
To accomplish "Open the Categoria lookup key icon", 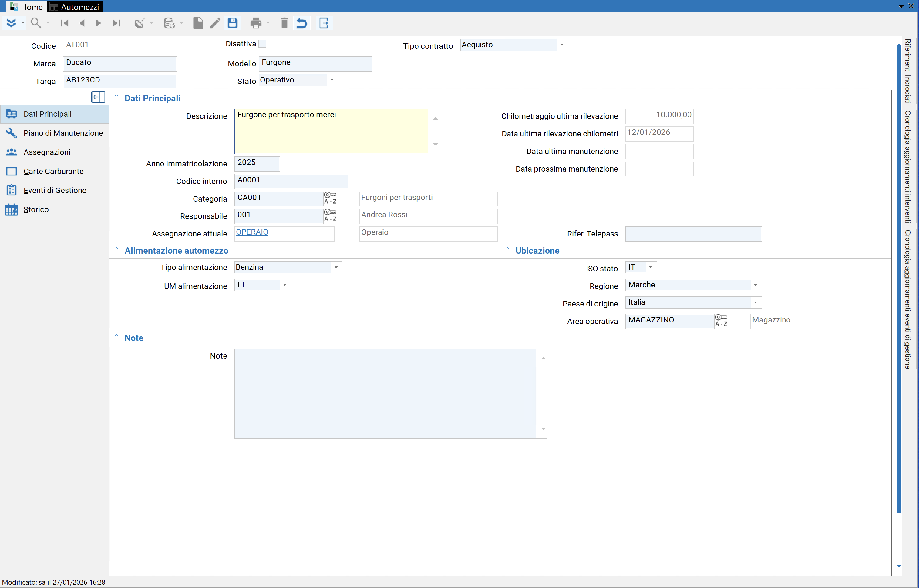I will pos(330,198).
